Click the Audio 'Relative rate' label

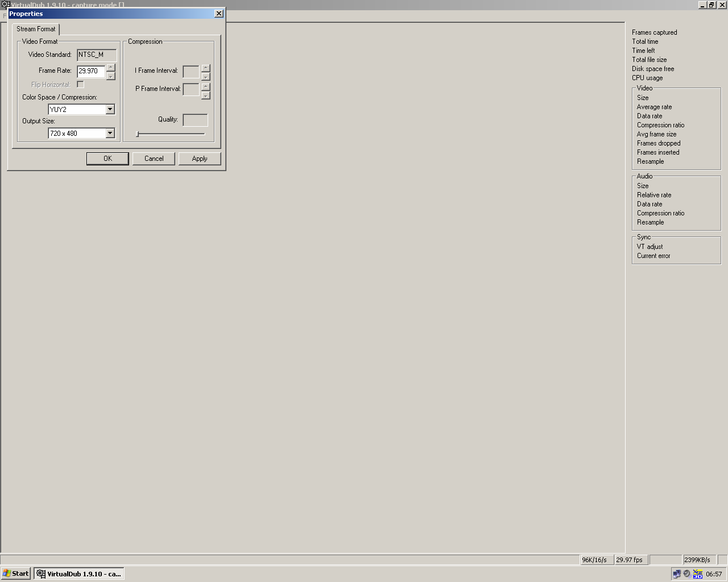(x=654, y=195)
